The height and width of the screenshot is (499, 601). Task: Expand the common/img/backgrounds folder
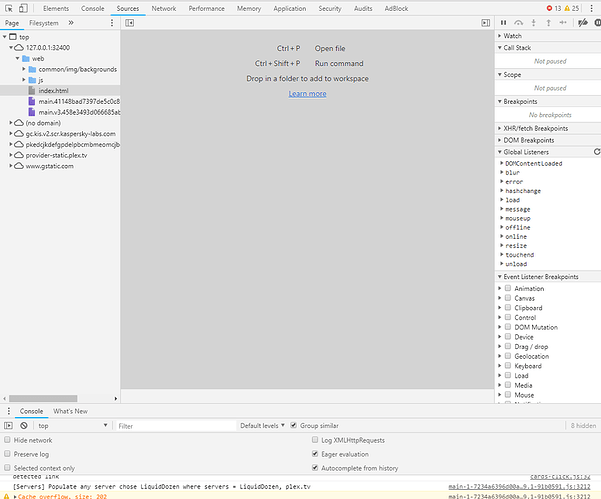[x=24, y=69]
